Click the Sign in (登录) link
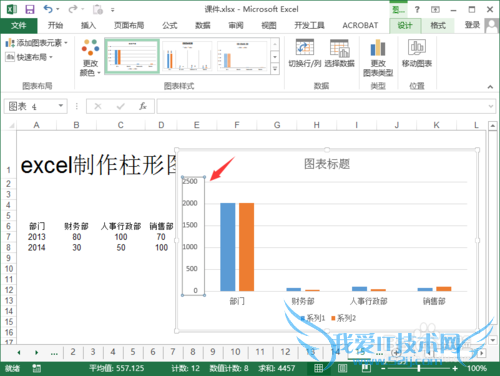Viewport: 500px width, 376px height. (x=472, y=25)
